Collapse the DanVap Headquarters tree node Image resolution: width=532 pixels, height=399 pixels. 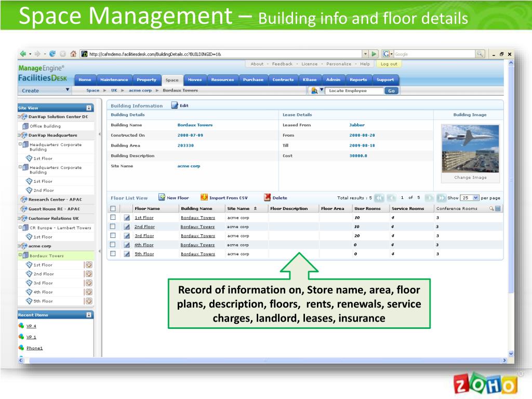click(19, 135)
